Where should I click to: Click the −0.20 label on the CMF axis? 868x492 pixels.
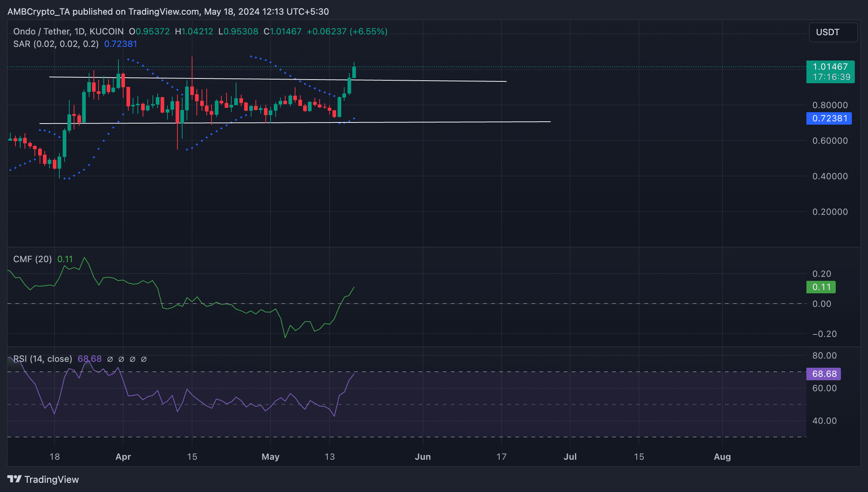coord(825,334)
